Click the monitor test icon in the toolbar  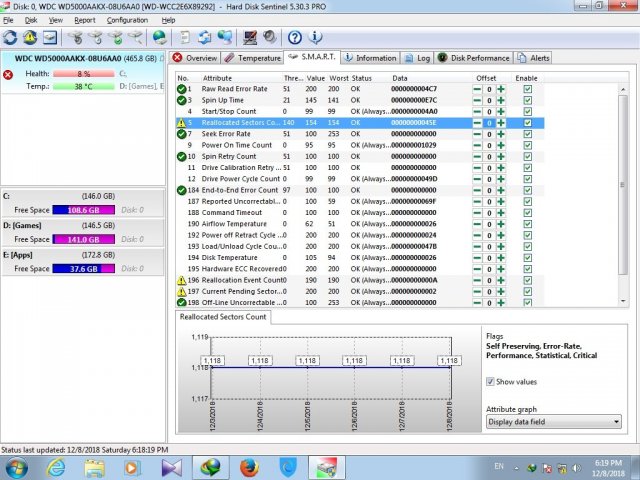[248, 37]
